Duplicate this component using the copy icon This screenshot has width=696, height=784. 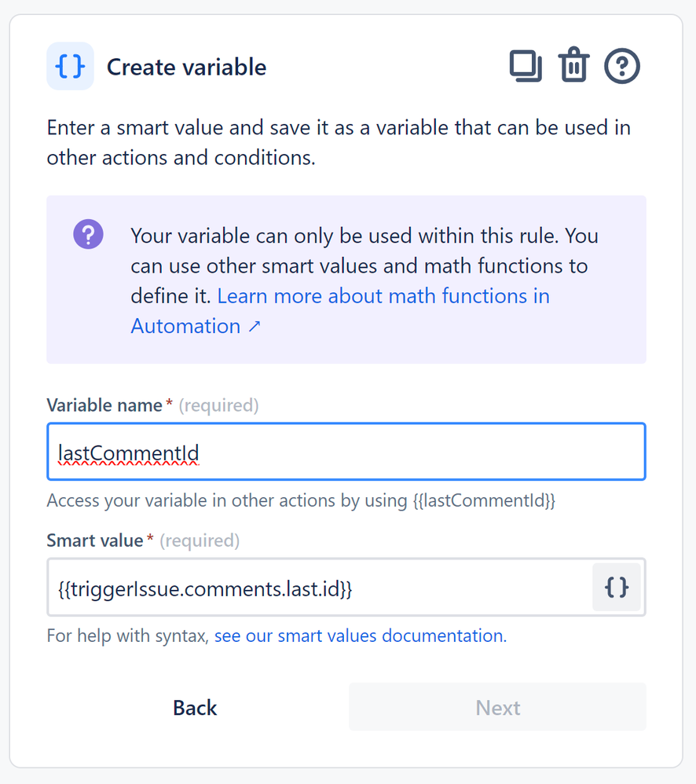(526, 66)
